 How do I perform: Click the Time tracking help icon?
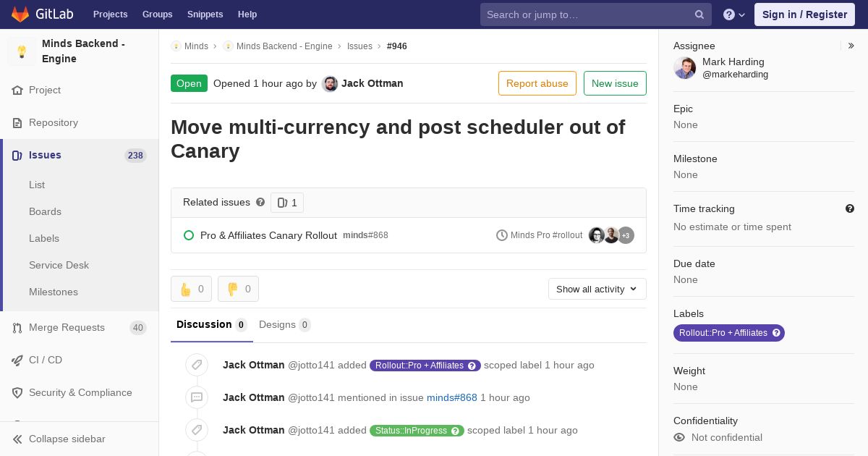[850, 208]
